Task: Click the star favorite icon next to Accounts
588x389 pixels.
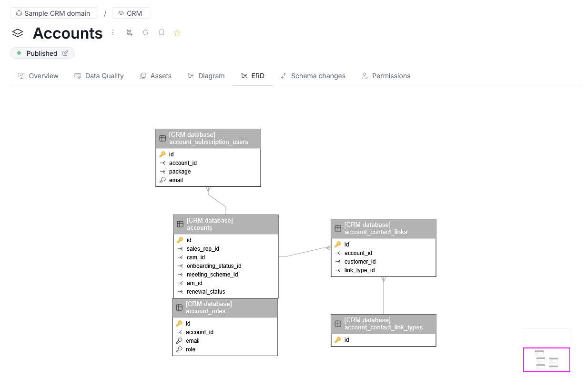Action: pyautogui.click(x=177, y=33)
